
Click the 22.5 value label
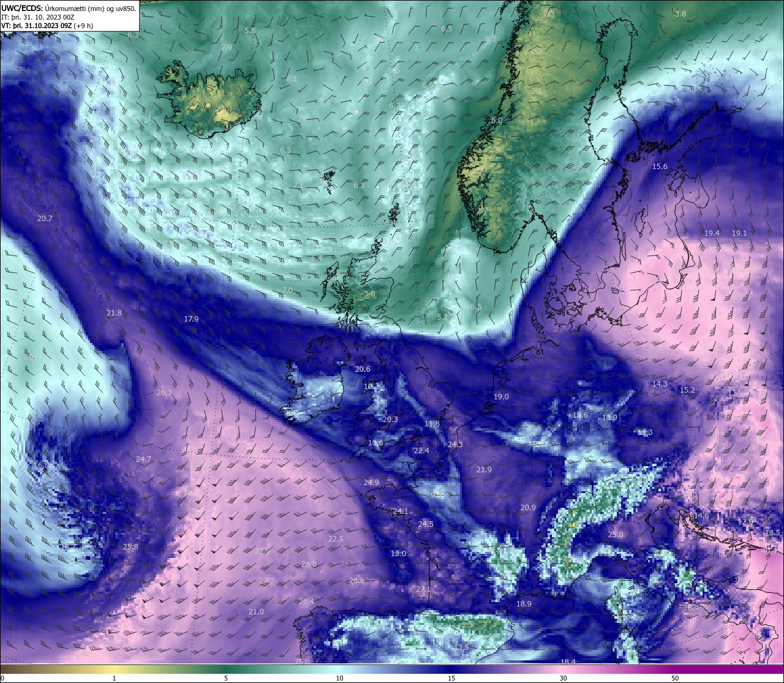click(x=336, y=538)
